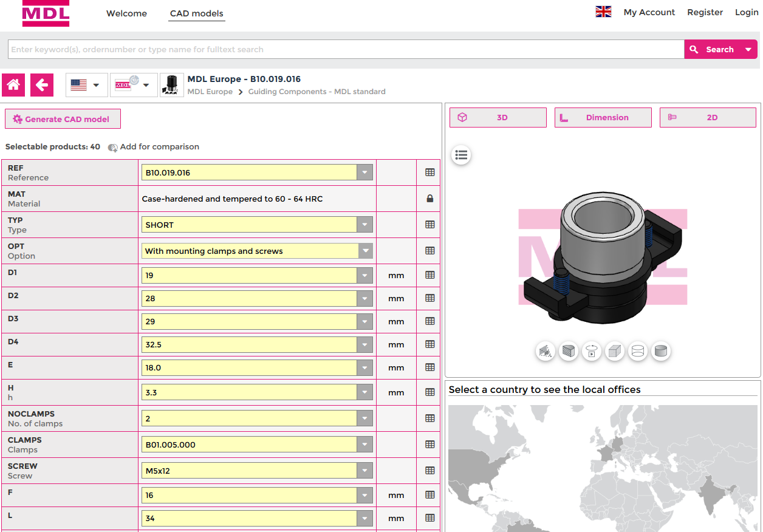Open the US flag country dropdown
Viewport: 763px width, 532px height.
click(x=86, y=85)
